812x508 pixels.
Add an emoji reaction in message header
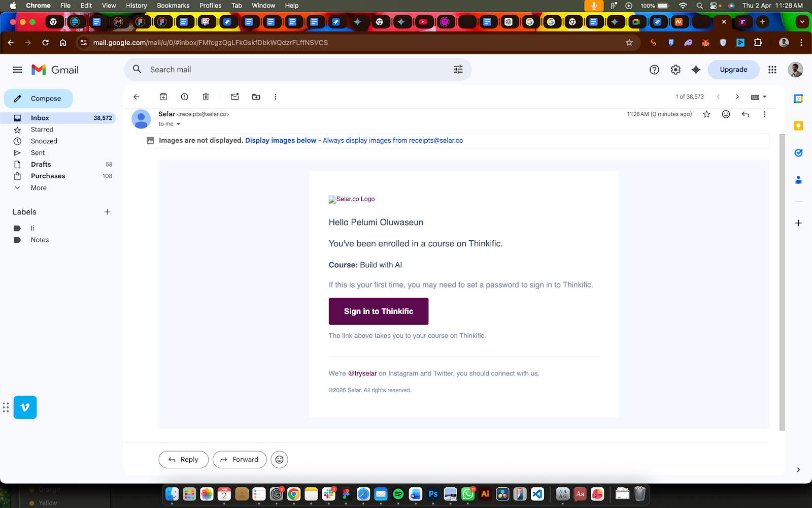(x=726, y=114)
